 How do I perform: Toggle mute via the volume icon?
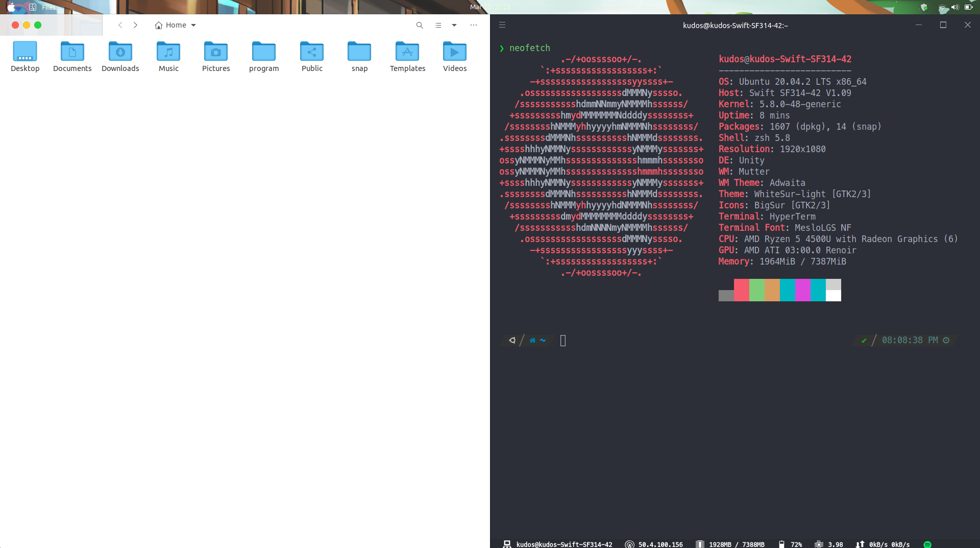coord(954,7)
